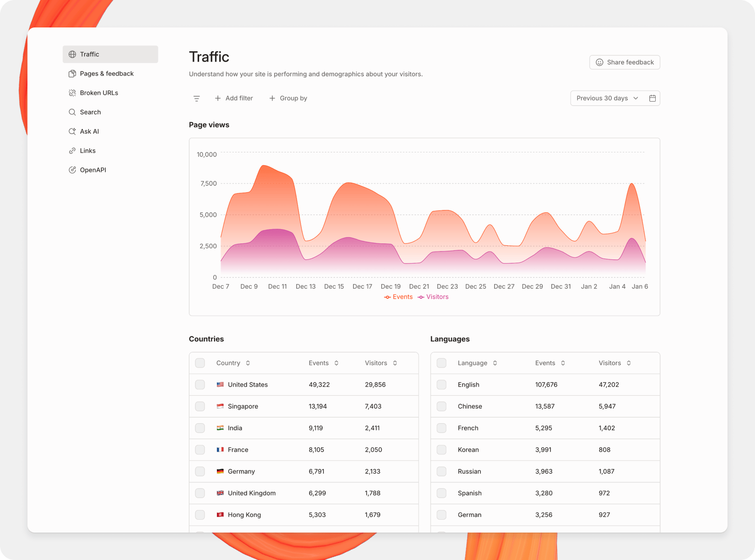Click the Ask AI sparkle icon
This screenshot has width=755, height=560.
(72, 131)
